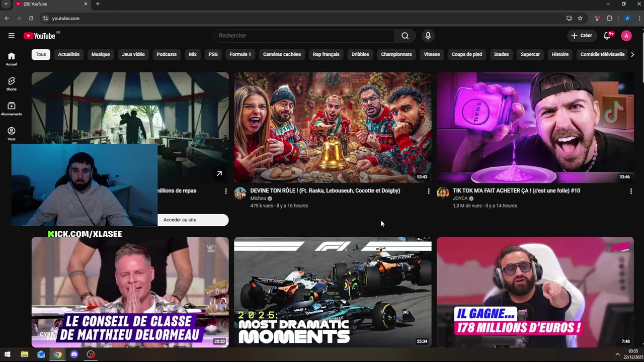View site information icon in address bar
This screenshot has width=644, height=362.
point(45,18)
